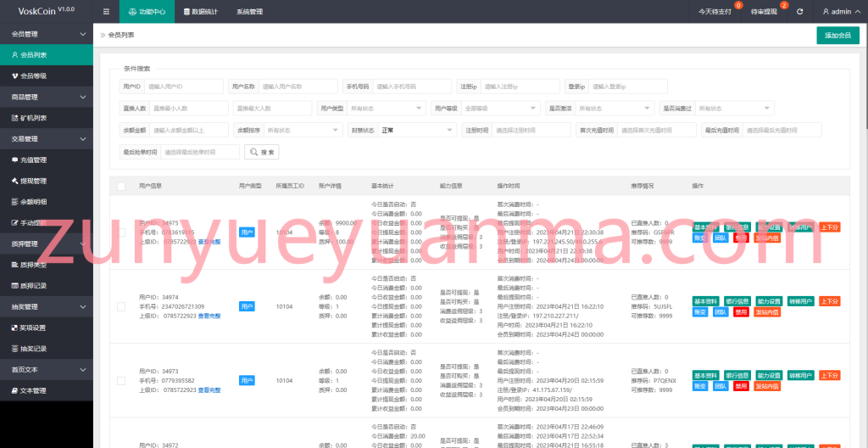Click 账变 for user 34973
Screen dimensions: 868x448
[699, 386]
